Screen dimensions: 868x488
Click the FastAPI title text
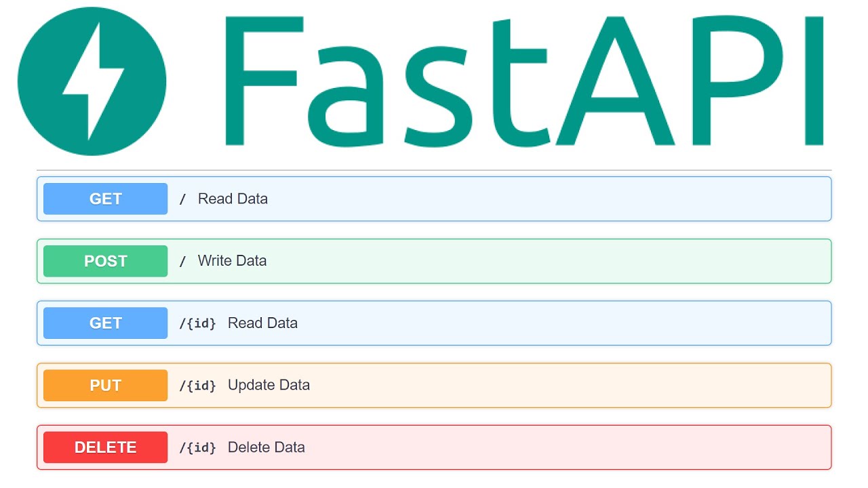click(x=524, y=80)
